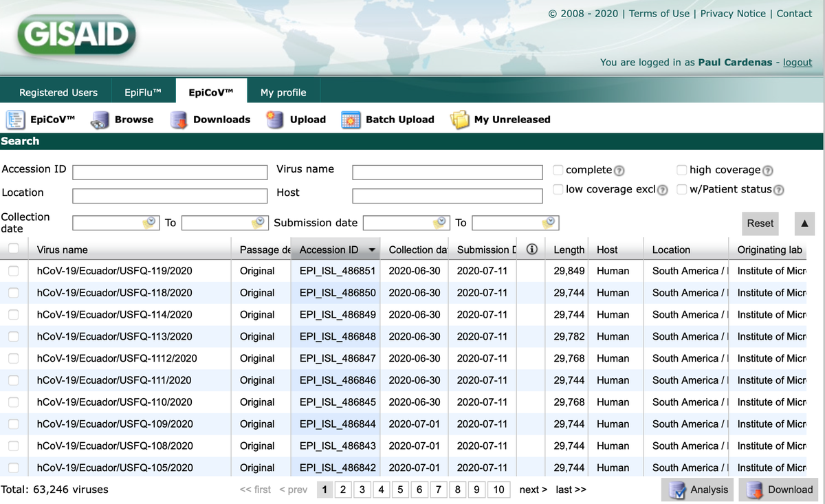The width and height of the screenshot is (825, 504).
Task: Click the Upload database icon
Action: tap(275, 120)
